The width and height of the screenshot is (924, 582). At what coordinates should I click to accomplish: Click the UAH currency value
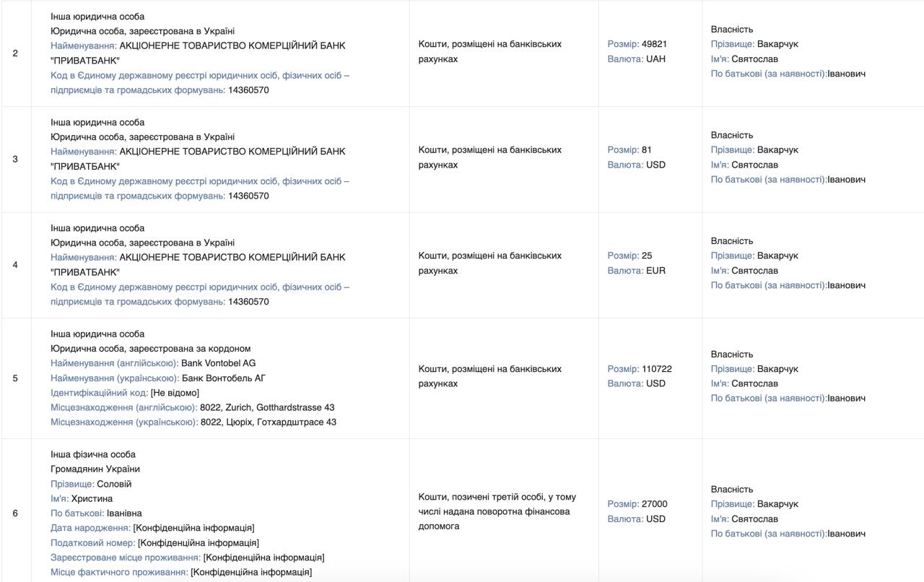[x=655, y=59]
